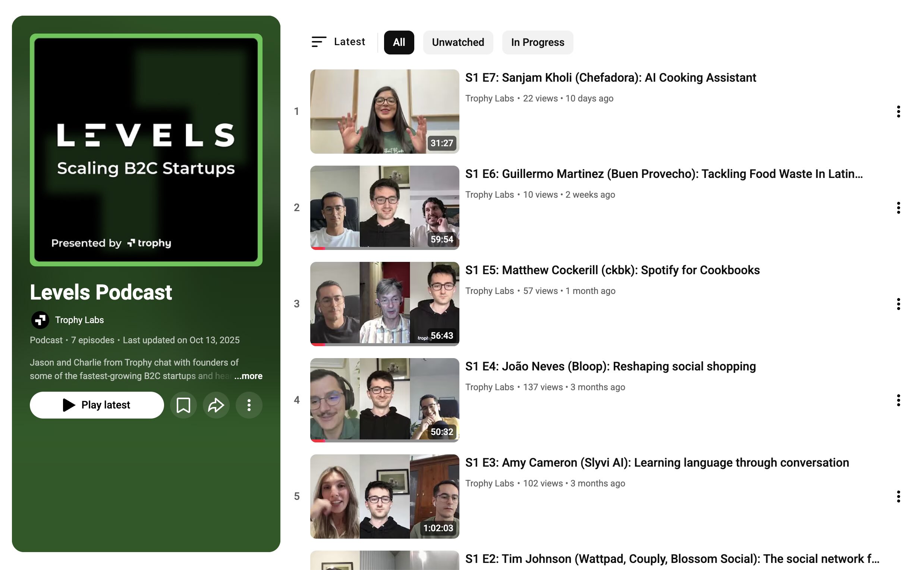Open options menu for S1 E4 episode
The height and width of the screenshot is (570, 924).
[898, 400]
